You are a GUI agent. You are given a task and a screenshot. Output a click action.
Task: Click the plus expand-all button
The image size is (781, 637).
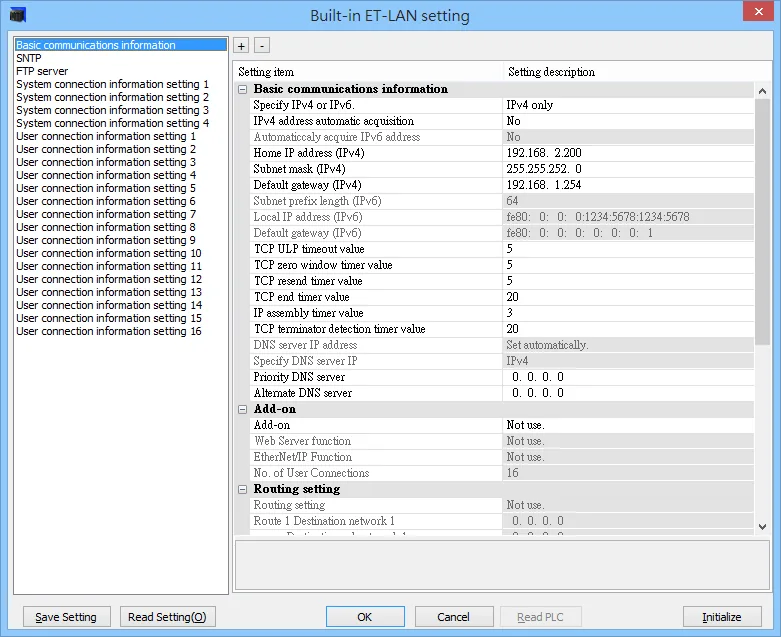pos(242,46)
